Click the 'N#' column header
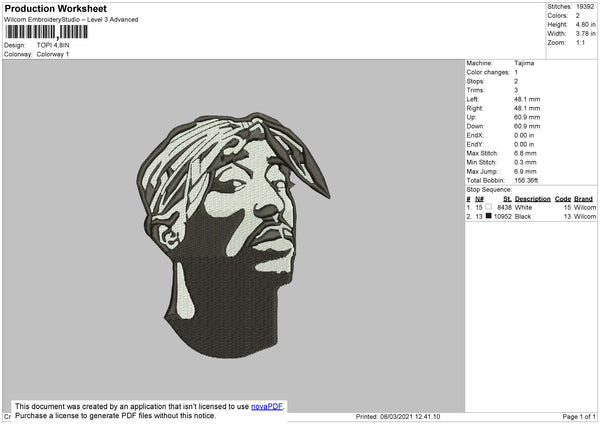The height and width of the screenshot is (424, 600). click(x=479, y=199)
